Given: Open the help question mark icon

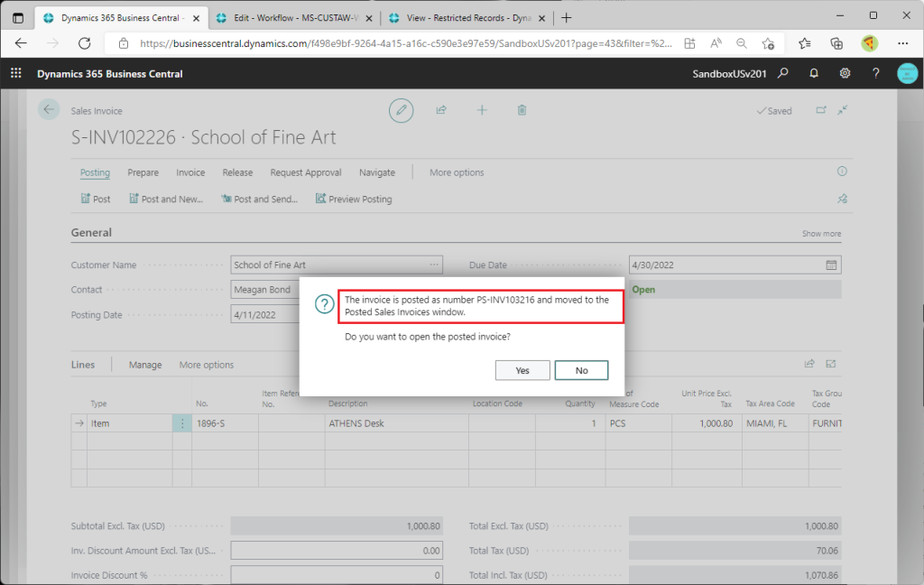Looking at the screenshot, I should 875,73.
